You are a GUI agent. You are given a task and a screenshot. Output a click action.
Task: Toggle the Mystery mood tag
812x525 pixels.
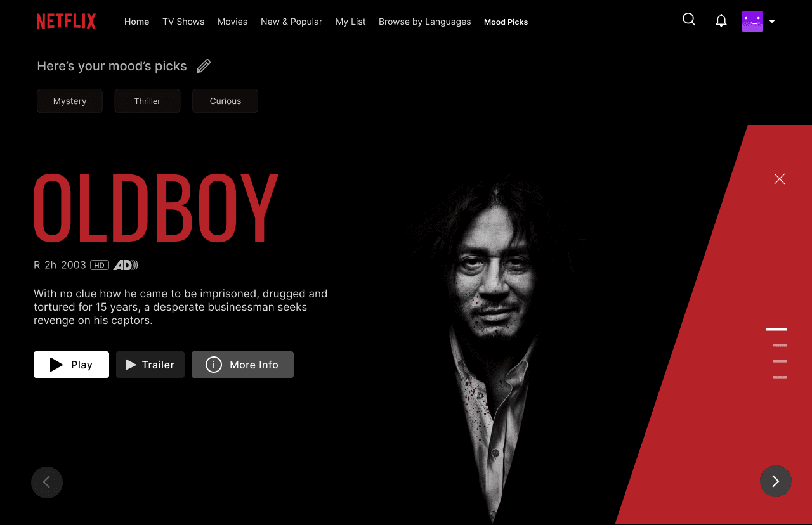[70, 101]
